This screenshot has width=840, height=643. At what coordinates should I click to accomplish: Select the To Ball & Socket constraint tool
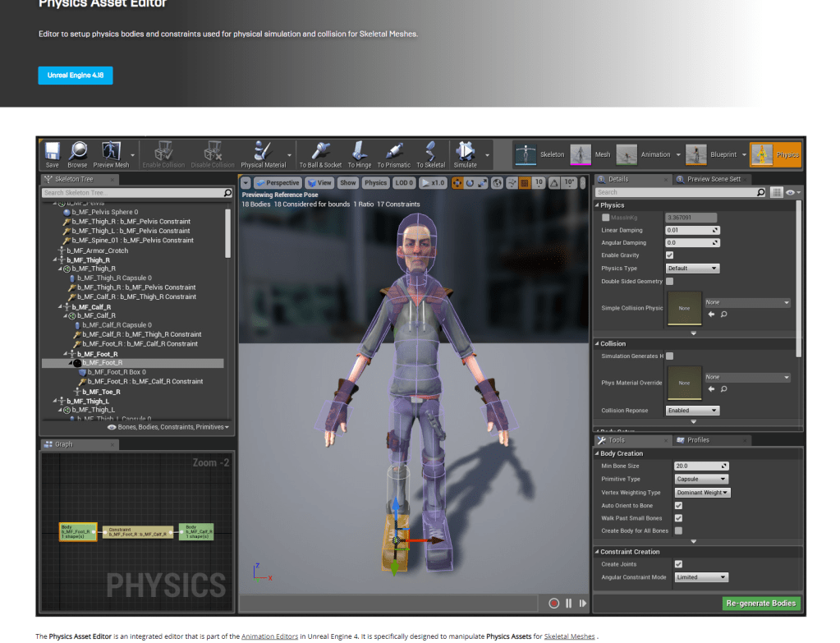[x=320, y=152]
